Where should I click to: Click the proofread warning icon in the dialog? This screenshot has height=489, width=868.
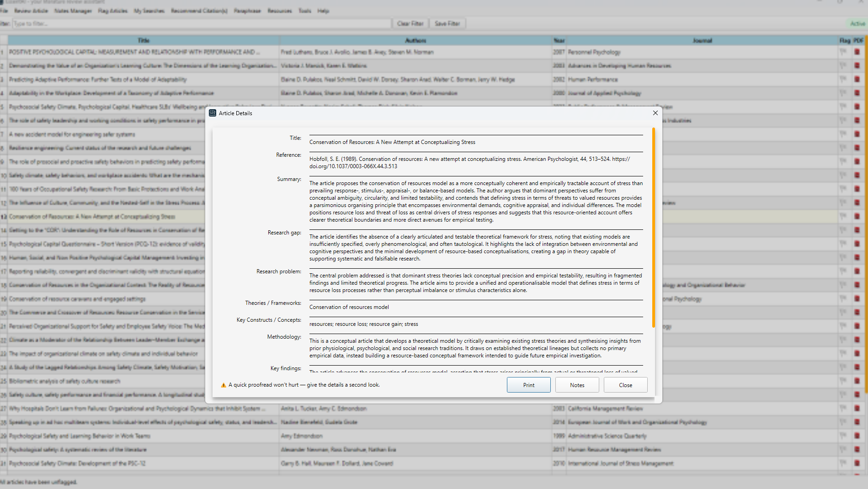pos(224,385)
